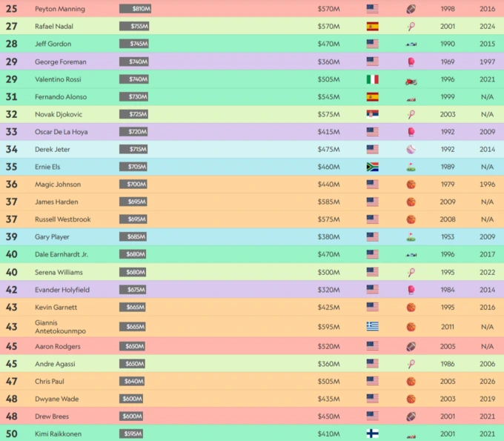Click the baseball icon for Derek Jeter
The width and height of the screenshot is (504, 441).
pyautogui.click(x=411, y=149)
